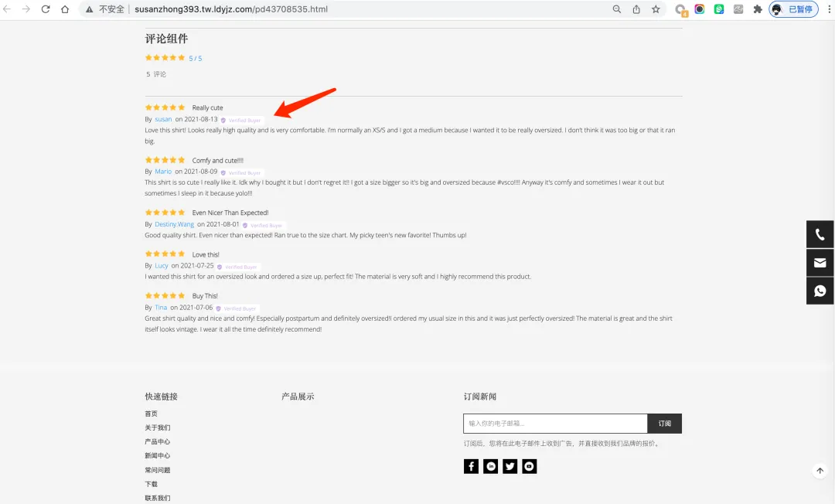Click the 订阅 subscribe button
The width and height of the screenshot is (835, 504).
click(x=665, y=424)
